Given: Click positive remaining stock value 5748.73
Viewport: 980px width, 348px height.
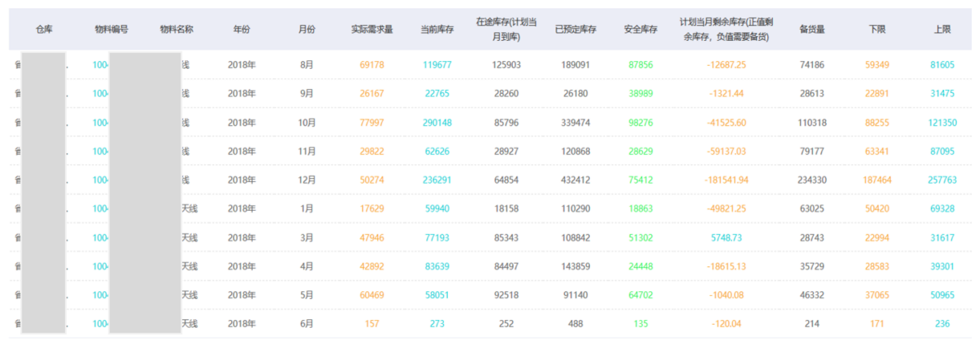Looking at the screenshot, I should point(727,238).
